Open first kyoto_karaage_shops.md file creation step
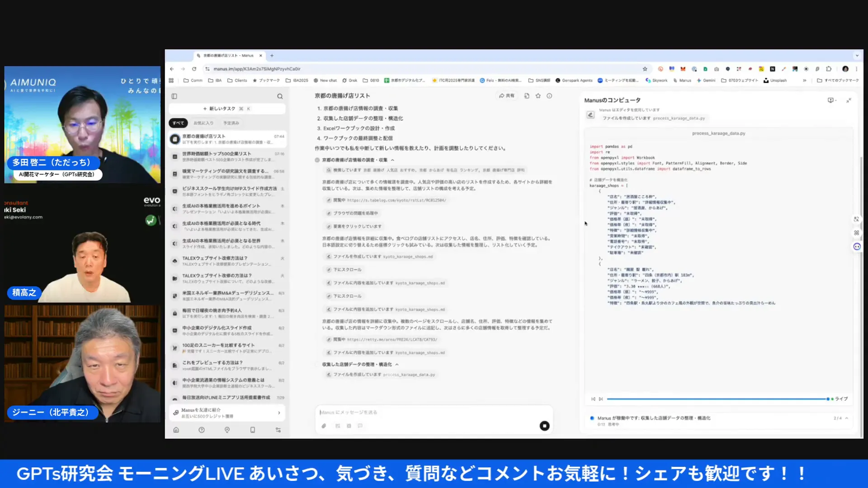The height and width of the screenshot is (488, 868). click(379, 256)
